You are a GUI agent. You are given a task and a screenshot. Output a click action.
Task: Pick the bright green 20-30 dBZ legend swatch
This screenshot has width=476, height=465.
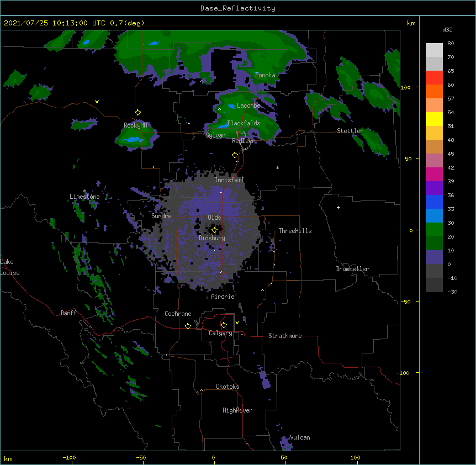tap(434, 230)
